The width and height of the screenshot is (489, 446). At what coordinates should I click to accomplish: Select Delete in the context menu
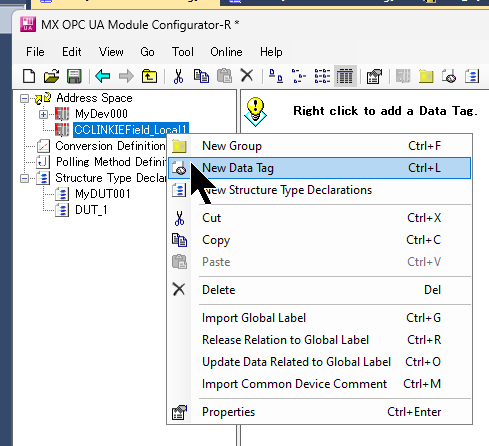coord(319,290)
